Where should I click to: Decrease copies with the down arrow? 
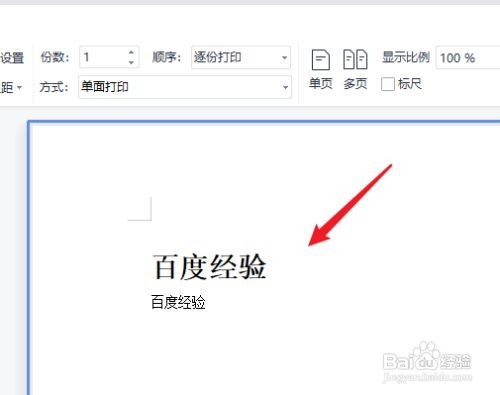131,62
